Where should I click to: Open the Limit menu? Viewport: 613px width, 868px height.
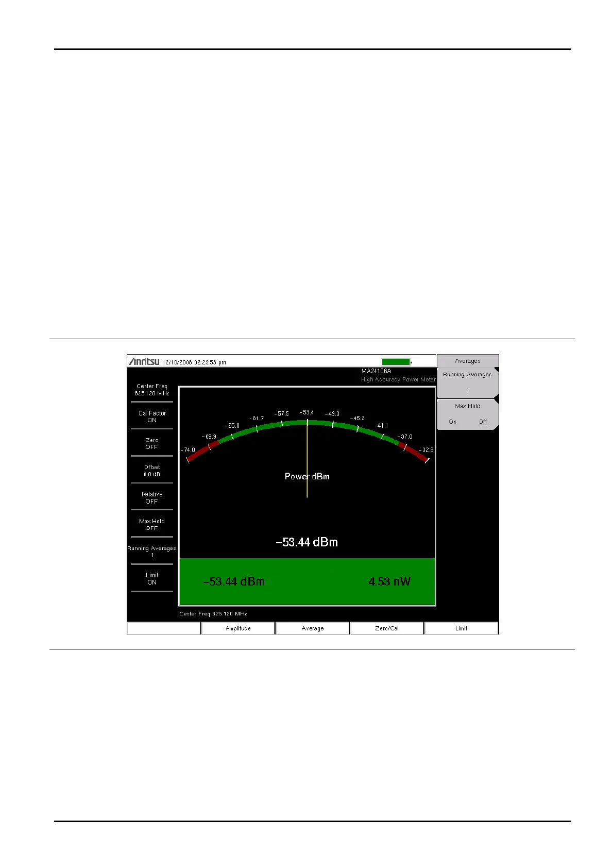pyautogui.click(x=461, y=628)
